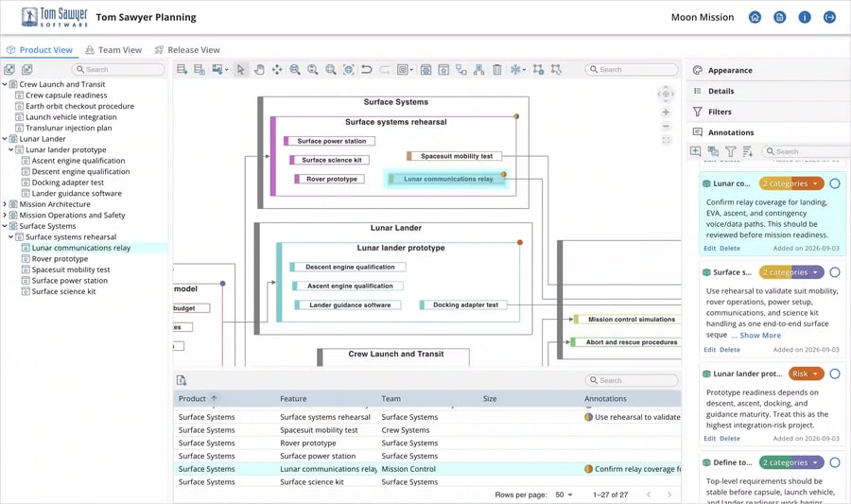Viewport: 851px width, 504px height.
Task: Select the Lunar lander prot... annotation circle toggle
Action: click(x=835, y=374)
